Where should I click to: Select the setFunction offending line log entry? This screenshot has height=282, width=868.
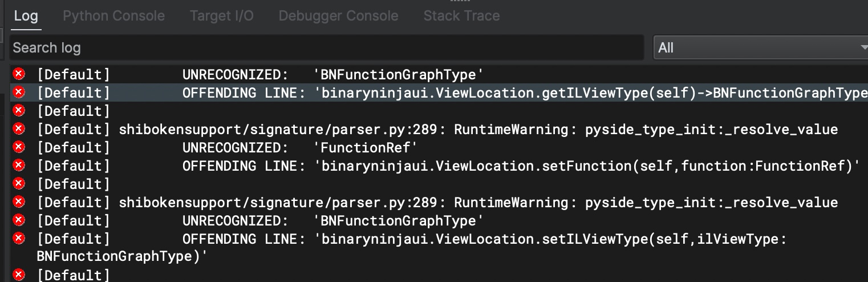(x=439, y=166)
